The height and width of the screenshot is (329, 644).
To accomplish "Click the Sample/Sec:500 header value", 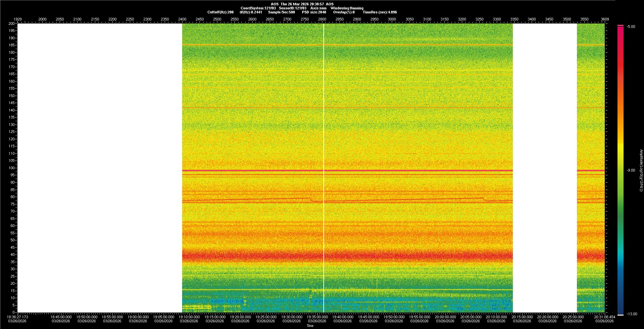I will pos(281,12).
